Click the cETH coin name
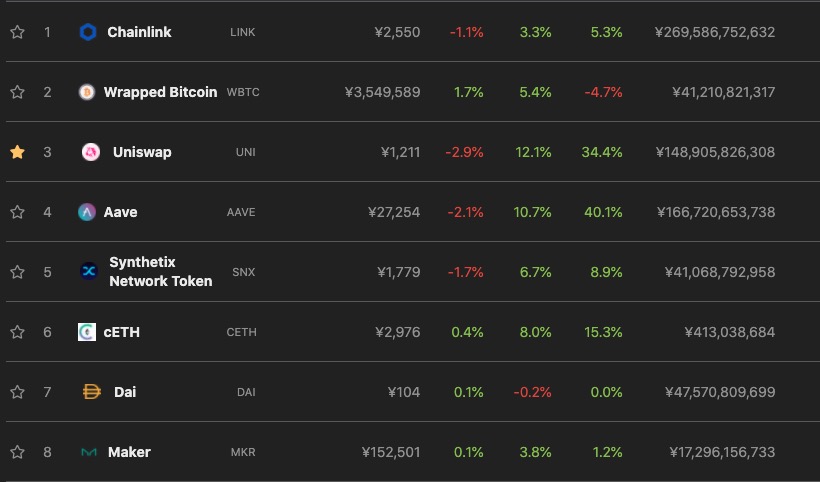Viewport: 820px width, 482px height. 122,332
